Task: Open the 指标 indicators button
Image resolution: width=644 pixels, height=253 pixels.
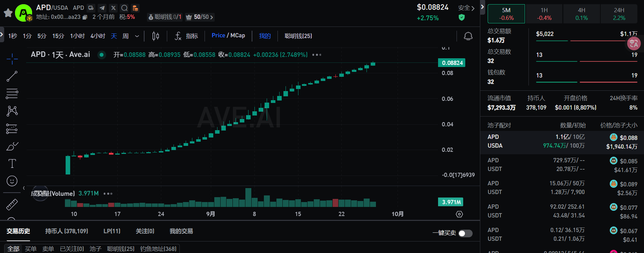Action: click(x=187, y=36)
